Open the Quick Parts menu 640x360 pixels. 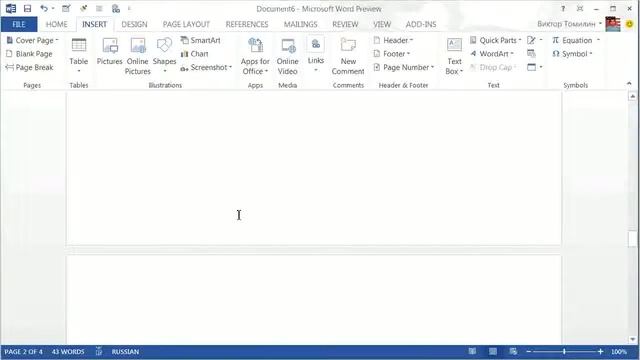point(496,40)
